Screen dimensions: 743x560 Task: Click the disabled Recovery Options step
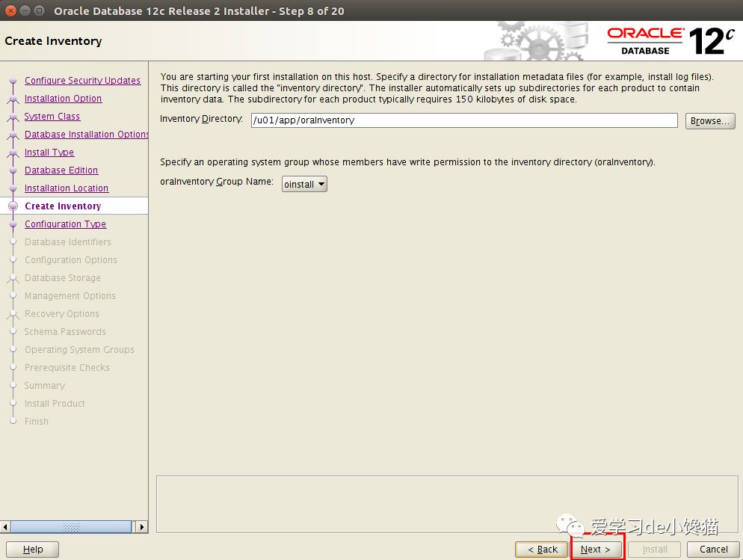[x=61, y=314]
